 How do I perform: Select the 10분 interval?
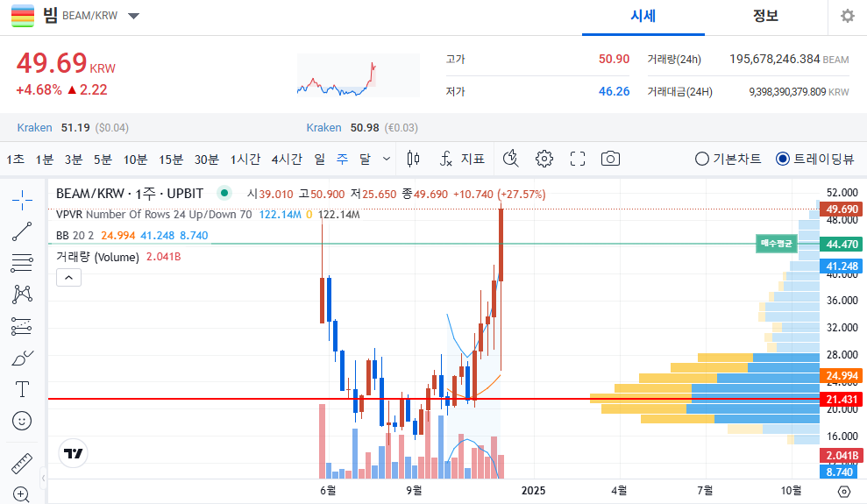tap(136, 160)
